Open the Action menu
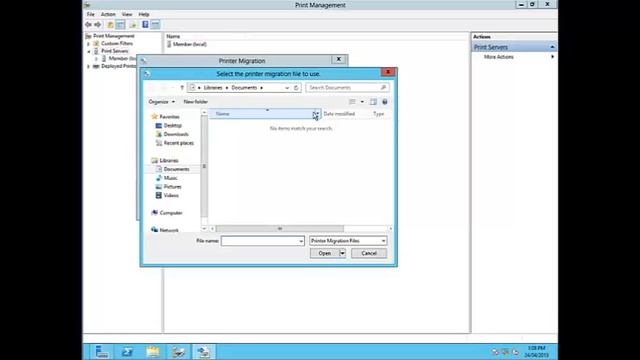The width and height of the screenshot is (640, 360). pos(108,14)
